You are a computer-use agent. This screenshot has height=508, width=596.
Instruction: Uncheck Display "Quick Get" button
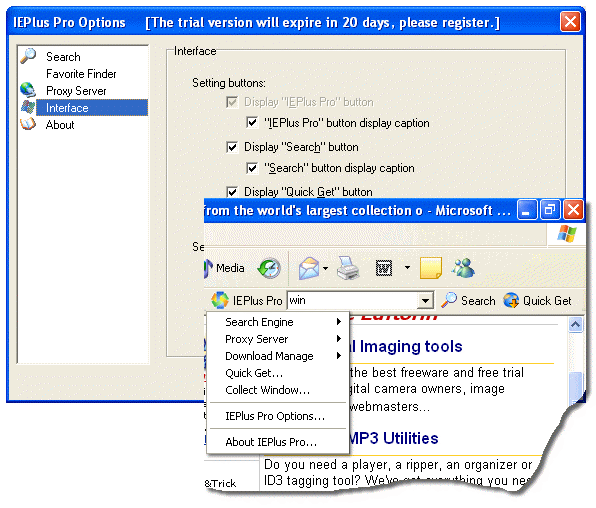(x=232, y=192)
